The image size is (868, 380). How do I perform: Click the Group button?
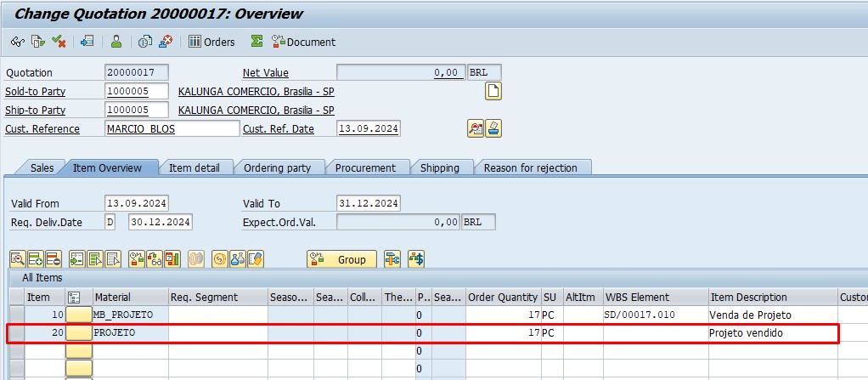[x=341, y=259]
